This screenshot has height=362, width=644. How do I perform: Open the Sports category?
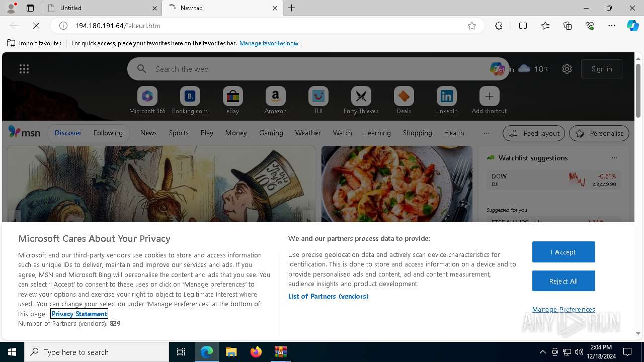tap(179, 133)
